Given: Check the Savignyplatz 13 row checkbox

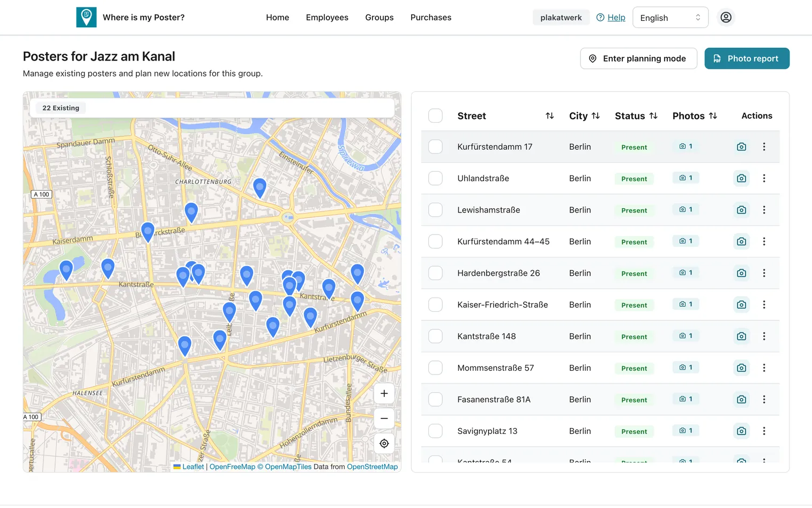Looking at the screenshot, I should click(435, 431).
